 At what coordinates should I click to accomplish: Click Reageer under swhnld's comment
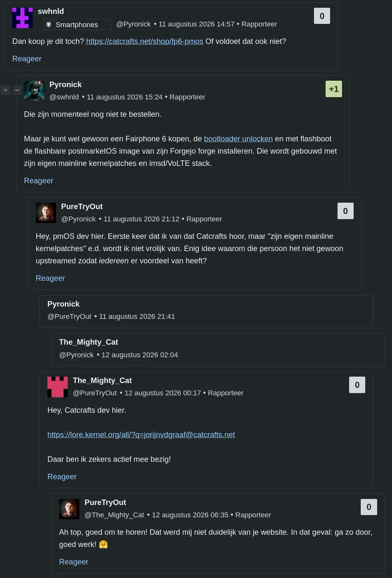pos(27,59)
